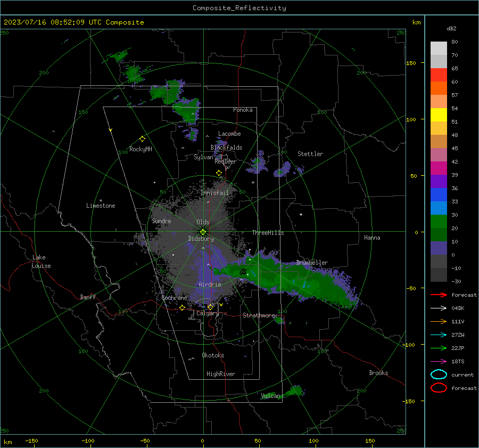
Task: Click the Okotoks town label
Action: click(213, 355)
